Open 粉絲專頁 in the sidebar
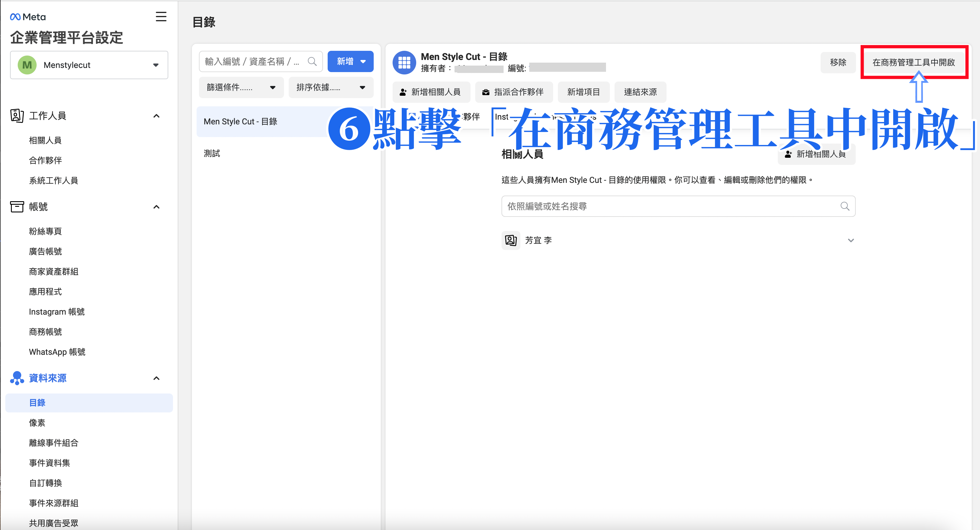Viewport: 980px width, 530px height. pyautogui.click(x=45, y=231)
